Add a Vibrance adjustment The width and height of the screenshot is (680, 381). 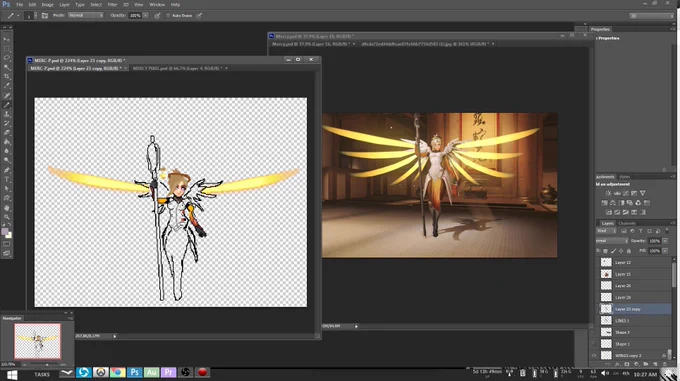(643, 193)
